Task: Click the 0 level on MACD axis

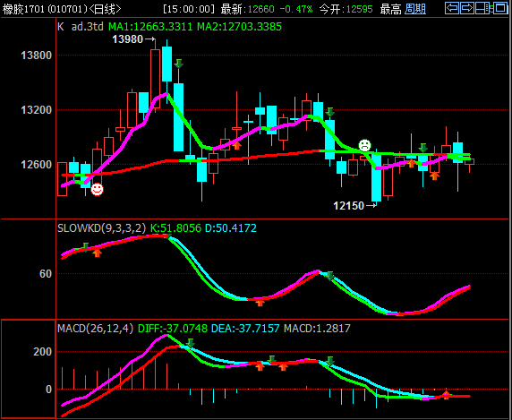Action: [x=48, y=390]
